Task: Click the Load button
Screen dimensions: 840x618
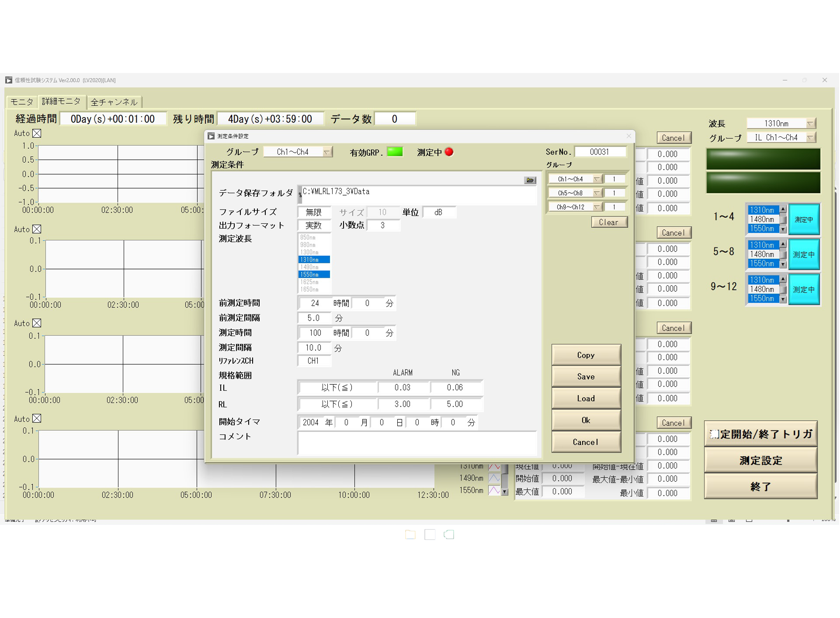Action: click(586, 398)
